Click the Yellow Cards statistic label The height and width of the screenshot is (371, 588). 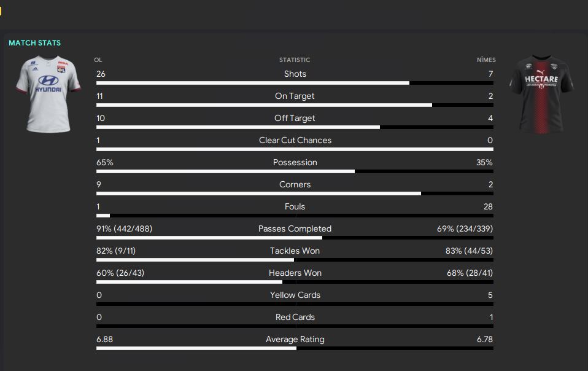pos(295,295)
